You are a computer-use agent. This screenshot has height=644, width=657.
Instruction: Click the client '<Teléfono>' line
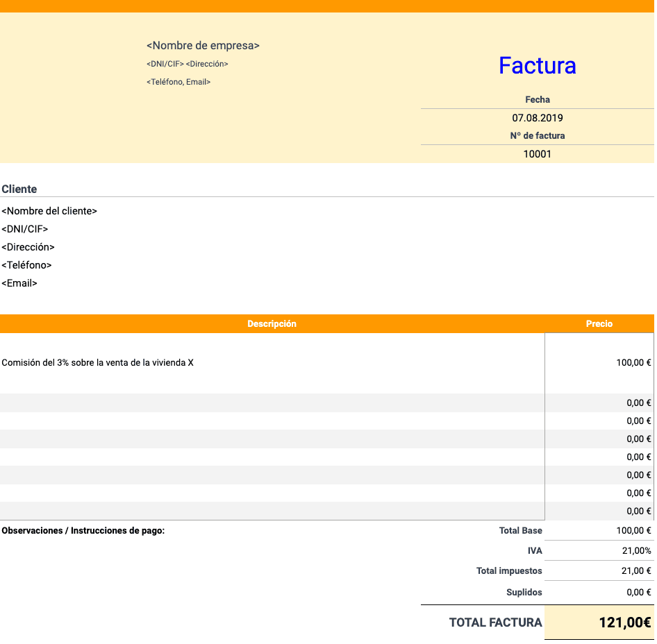pyautogui.click(x=26, y=265)
